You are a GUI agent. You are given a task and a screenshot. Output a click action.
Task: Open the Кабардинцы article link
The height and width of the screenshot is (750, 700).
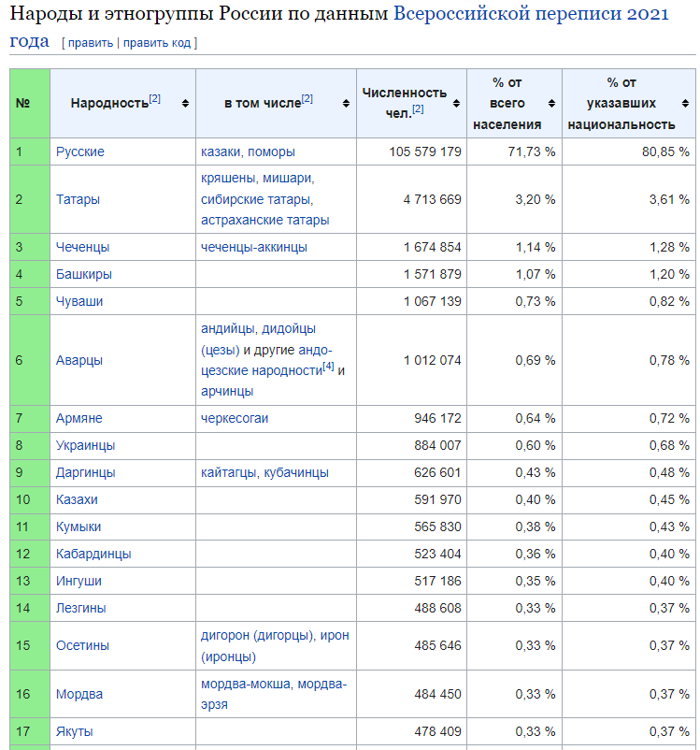pyautogui.click(x=93, y=554)
